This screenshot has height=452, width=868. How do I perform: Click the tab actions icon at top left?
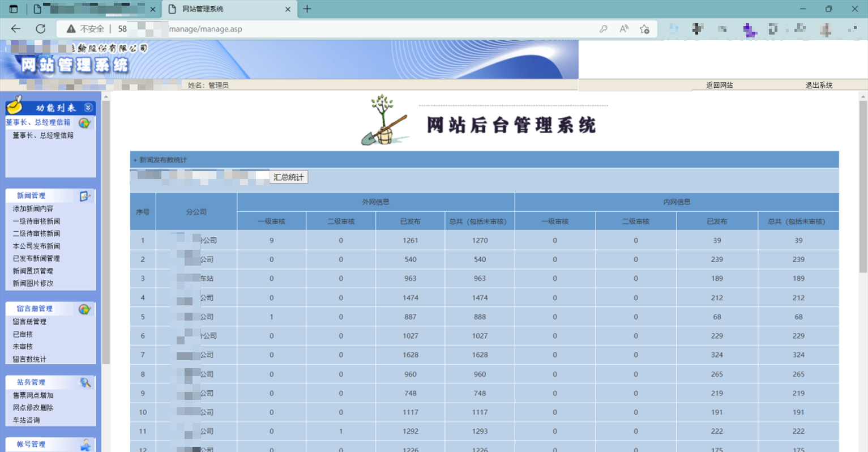pyautogui.click(x=14, y=9)
